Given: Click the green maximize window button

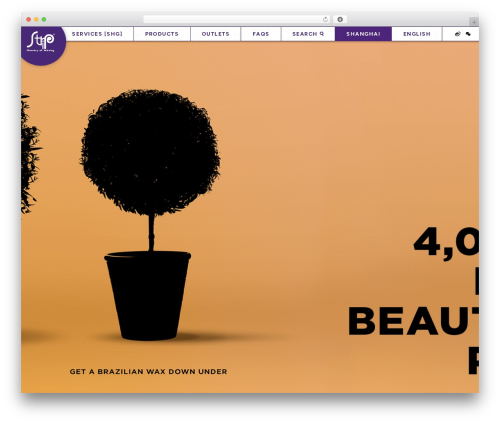Looking at the screenshot, I should [x=44, y=19].
